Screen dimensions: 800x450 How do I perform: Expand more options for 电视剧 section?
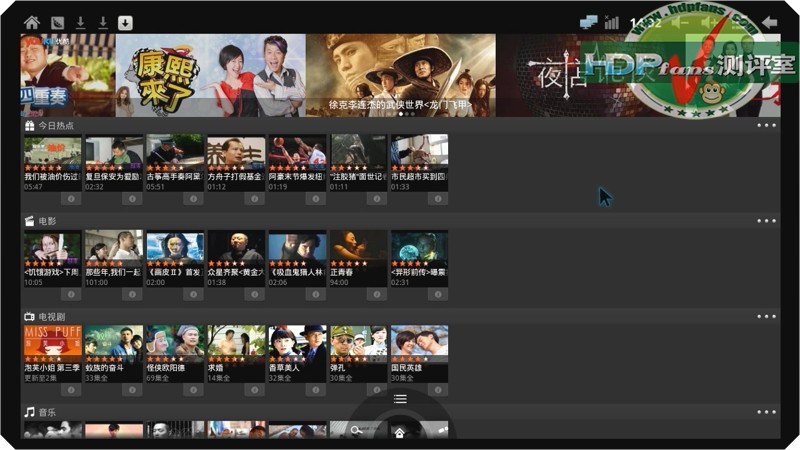[766, 316]
